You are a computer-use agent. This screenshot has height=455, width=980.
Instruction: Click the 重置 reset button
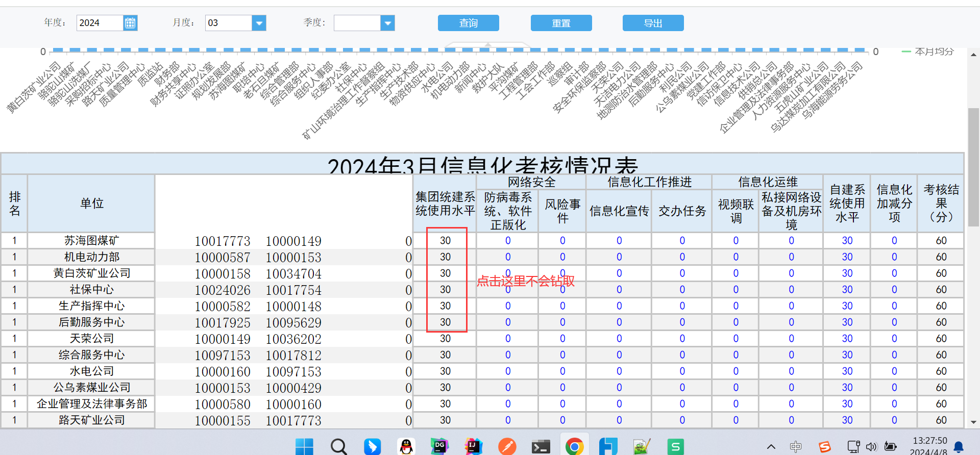tap(561, 23)
